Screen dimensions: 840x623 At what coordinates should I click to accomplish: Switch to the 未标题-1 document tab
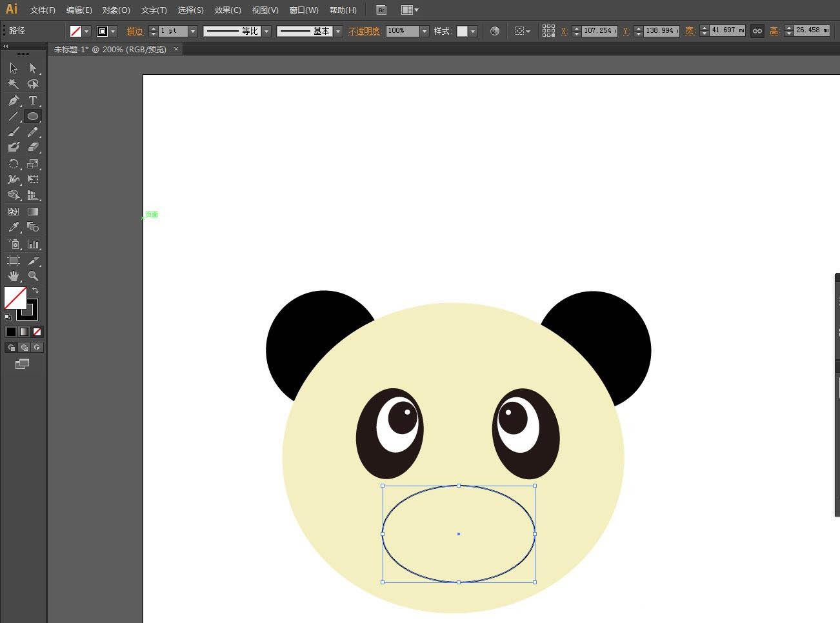click(110, 49)
